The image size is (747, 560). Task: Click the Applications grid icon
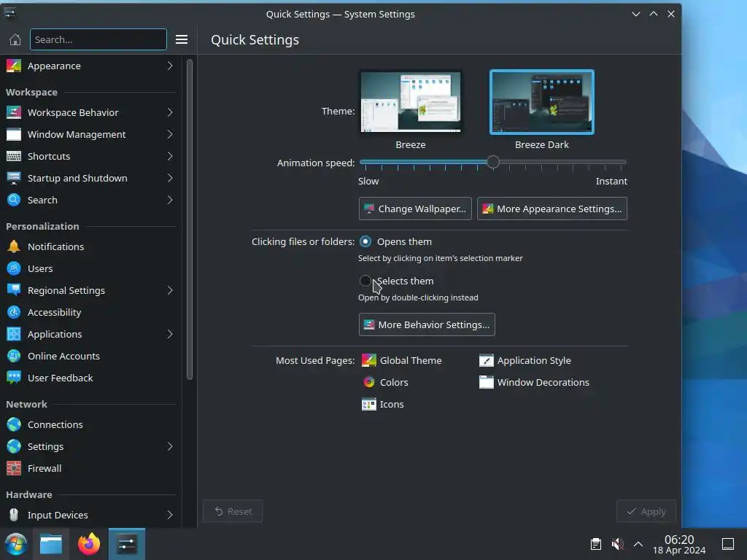coord(14,334)
